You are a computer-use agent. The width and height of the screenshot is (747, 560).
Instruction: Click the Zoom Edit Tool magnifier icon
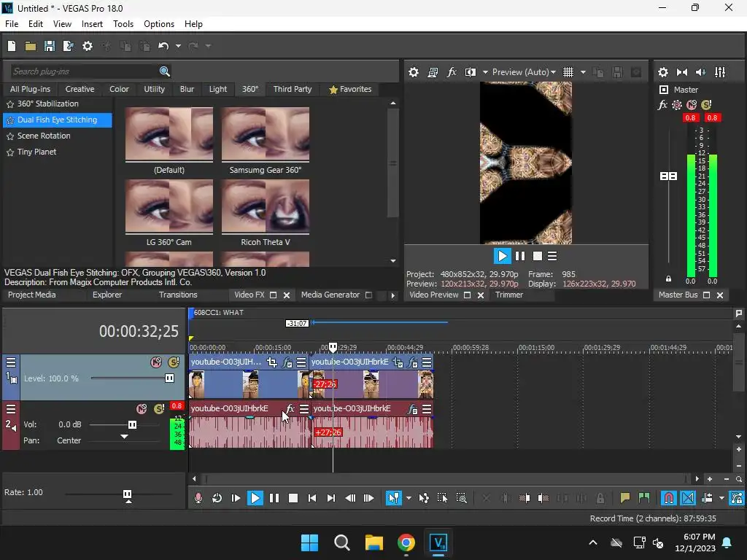[x=461, y=498]
